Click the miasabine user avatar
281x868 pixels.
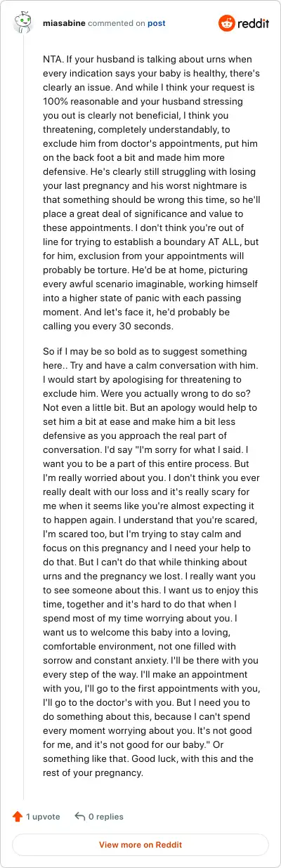pos(24,23)
